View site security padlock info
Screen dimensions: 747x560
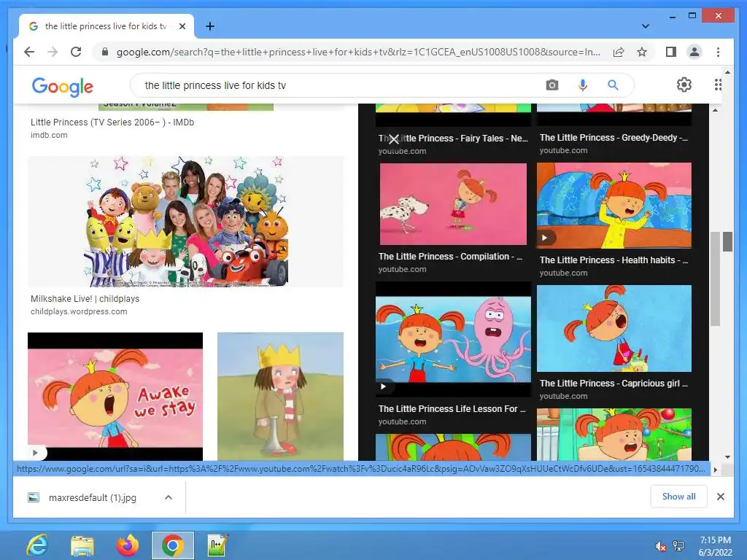click(x=105, y=52)
